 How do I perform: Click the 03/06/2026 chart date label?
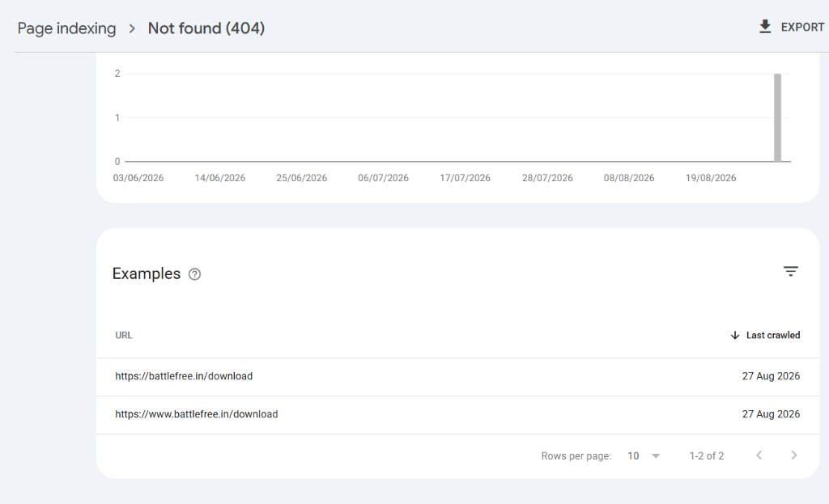pos(138,178)
